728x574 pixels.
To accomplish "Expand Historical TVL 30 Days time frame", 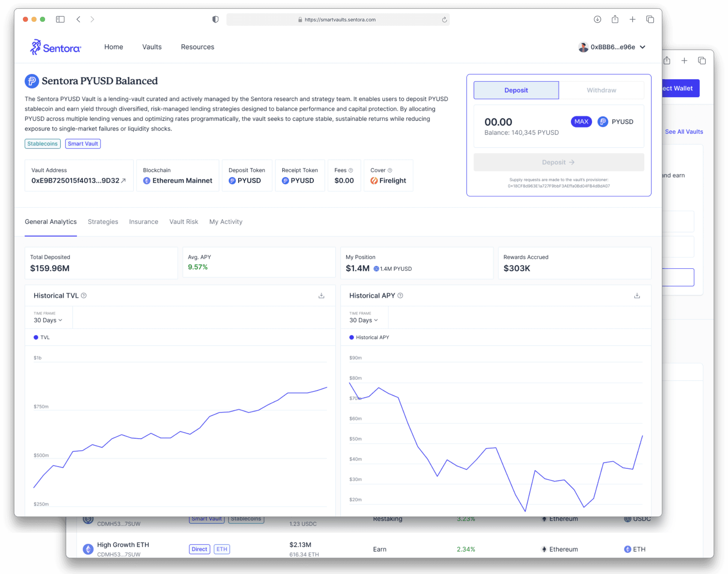I will pyautogui.click(x=48, y=320).
